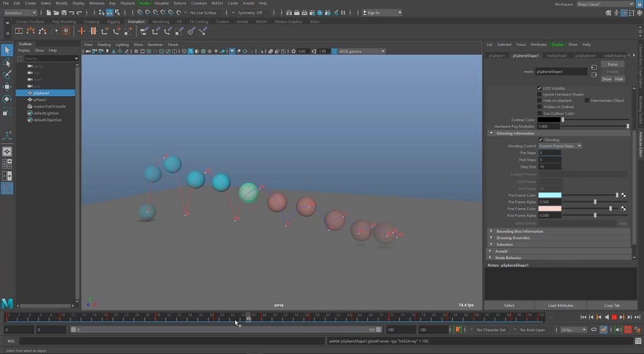Open the 24 fps frame rate dropdown
644x354 pixels.
pos(574,329)
